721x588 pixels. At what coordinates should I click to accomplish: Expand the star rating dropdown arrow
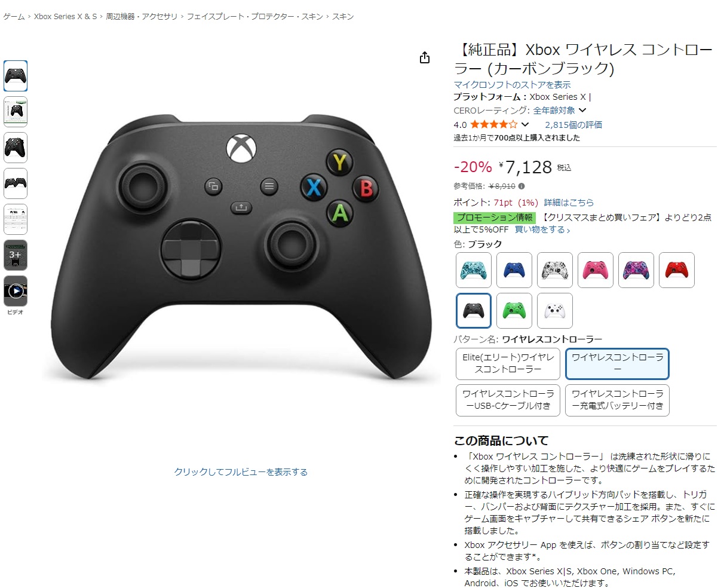[525, 125]
